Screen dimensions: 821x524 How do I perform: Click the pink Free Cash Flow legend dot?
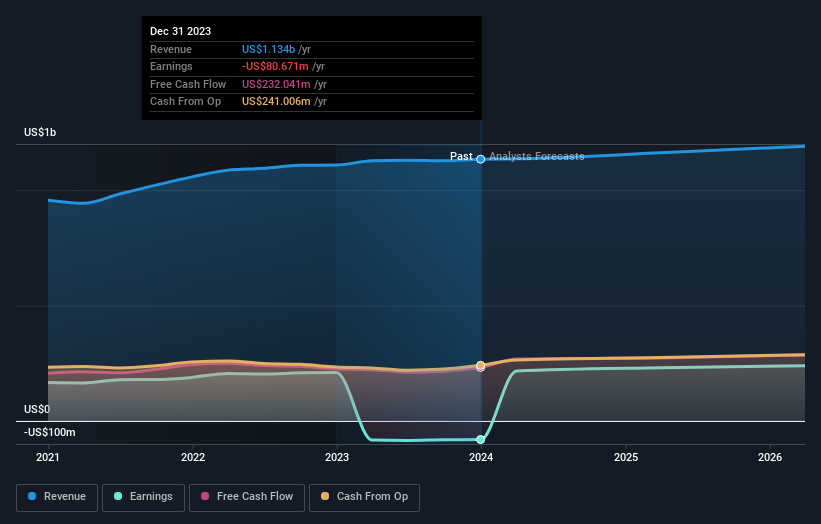point(205,496)
